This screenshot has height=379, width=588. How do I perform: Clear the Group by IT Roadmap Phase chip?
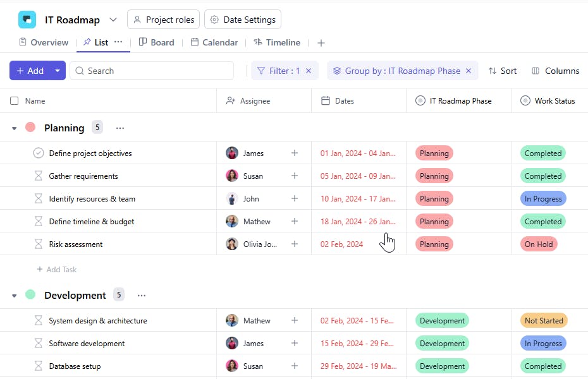(469, 71)
